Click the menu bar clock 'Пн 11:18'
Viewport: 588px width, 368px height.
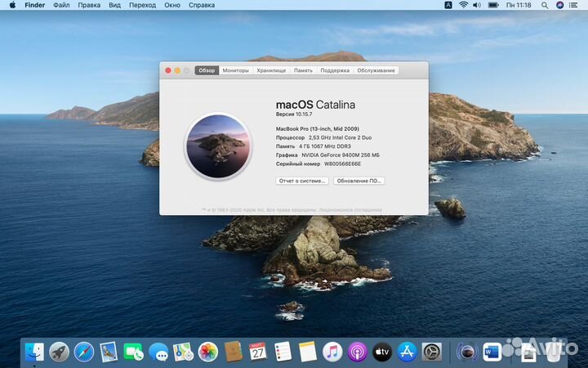pyautogui.click(x=519, y=5)
